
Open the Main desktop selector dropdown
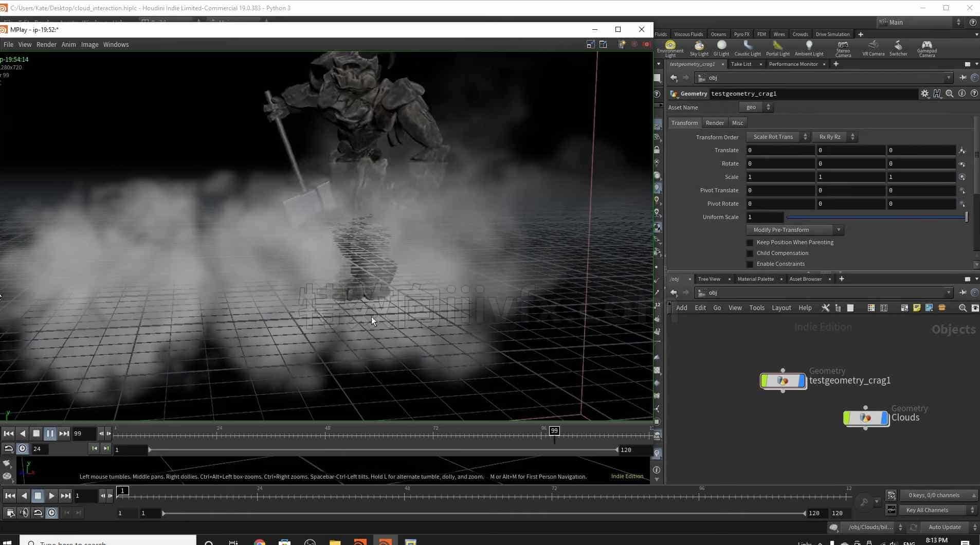(919, 22)
